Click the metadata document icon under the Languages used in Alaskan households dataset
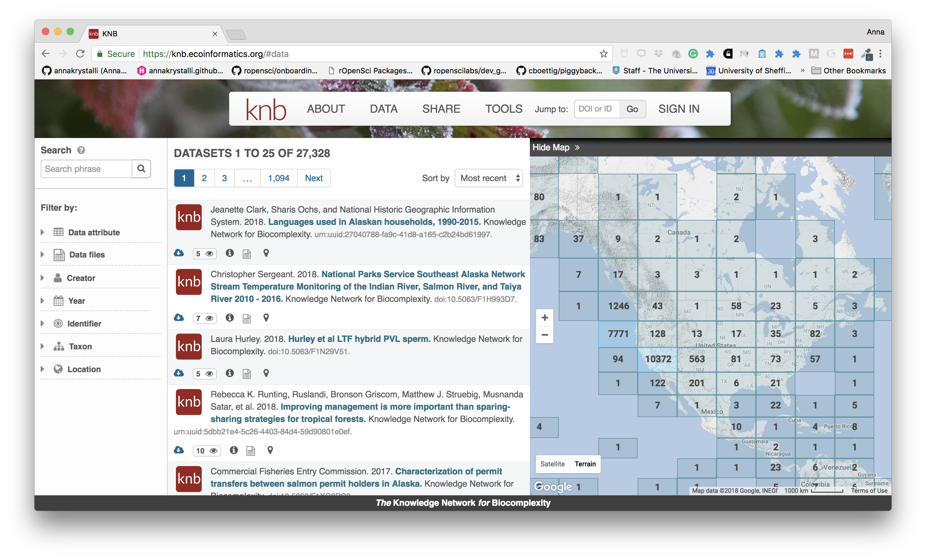Viewport: 926px width, 560px height. (246, 254)
